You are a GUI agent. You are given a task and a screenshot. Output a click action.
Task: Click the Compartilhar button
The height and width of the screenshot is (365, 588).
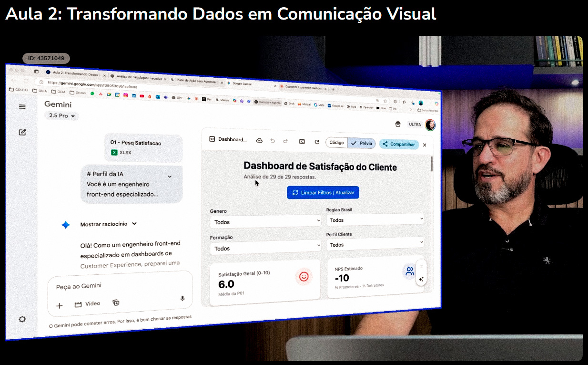(x=399, y=144)
